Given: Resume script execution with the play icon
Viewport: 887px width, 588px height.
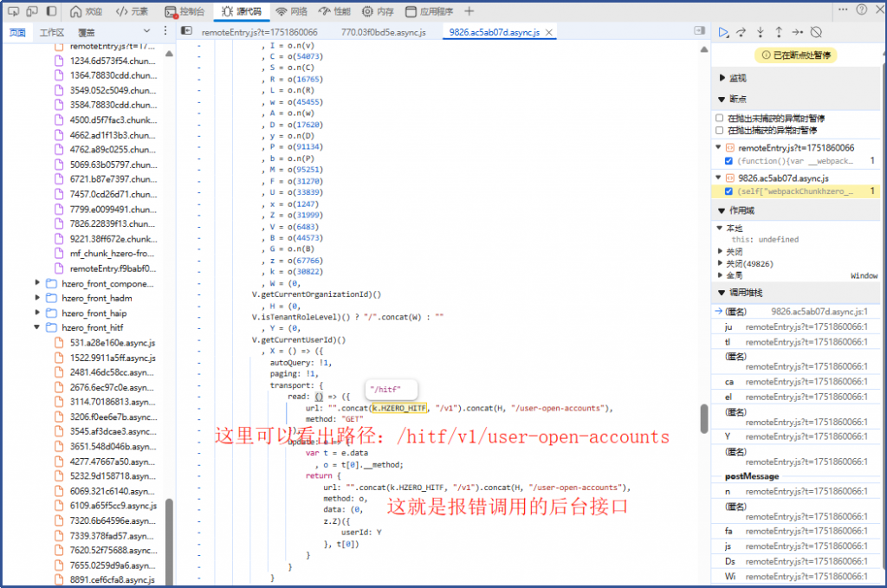Looking at the screenshot, I should 723,32.
